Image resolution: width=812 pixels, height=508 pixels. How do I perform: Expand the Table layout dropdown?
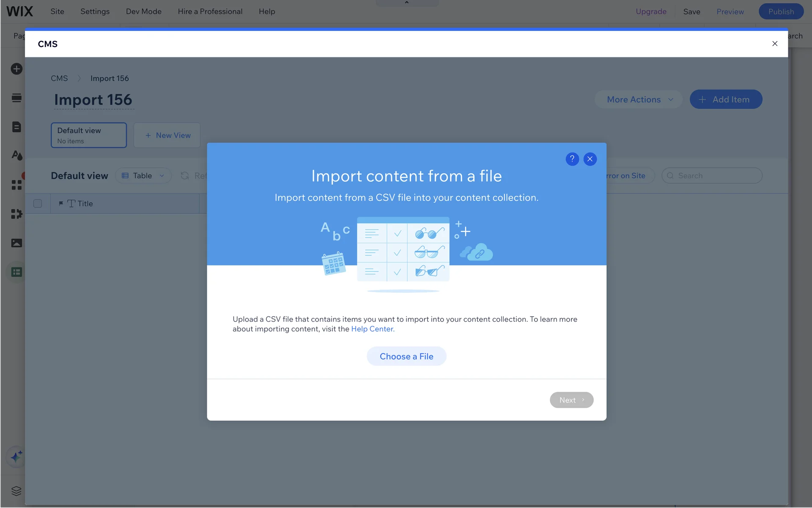pos(143,176)
